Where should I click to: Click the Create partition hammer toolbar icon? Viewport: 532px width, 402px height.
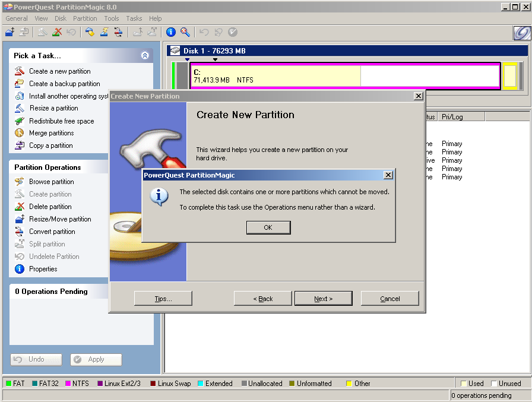coord(42,32)
